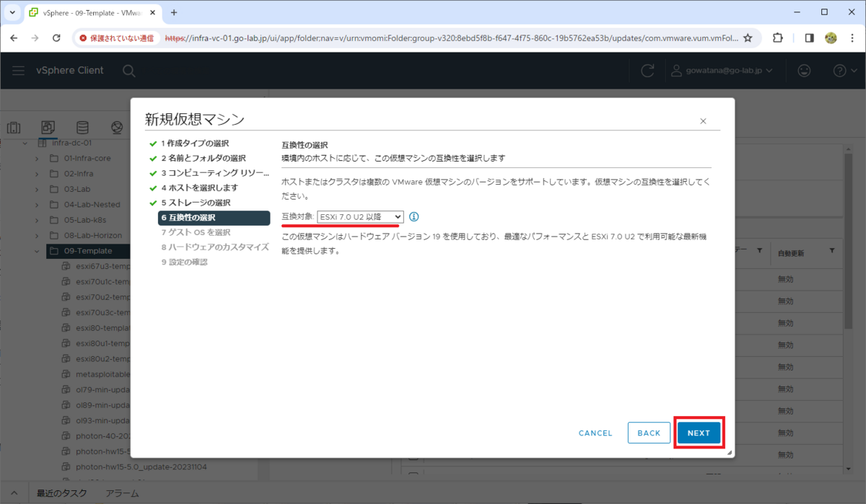Close the 新規仮想マシン dialog with X

coord(703,121)
